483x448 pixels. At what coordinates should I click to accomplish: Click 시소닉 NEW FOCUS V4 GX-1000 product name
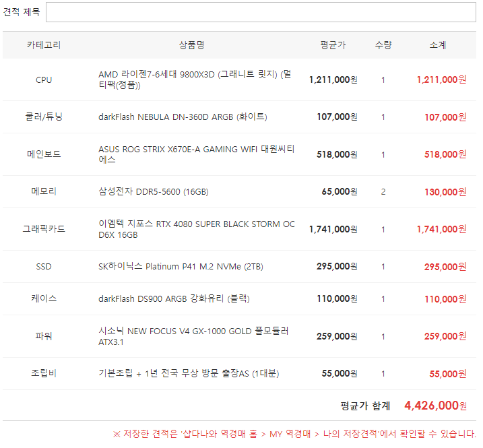click(x=193, y=336)
